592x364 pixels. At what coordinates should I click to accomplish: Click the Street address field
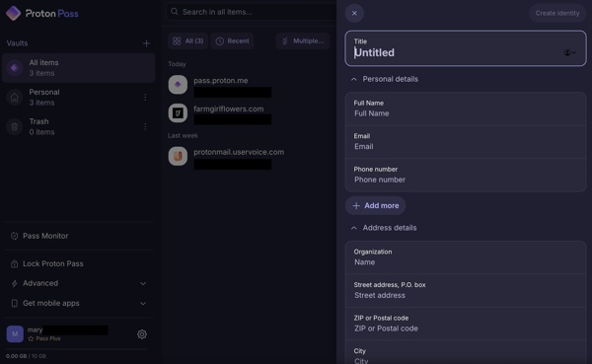tap(466, 291)
